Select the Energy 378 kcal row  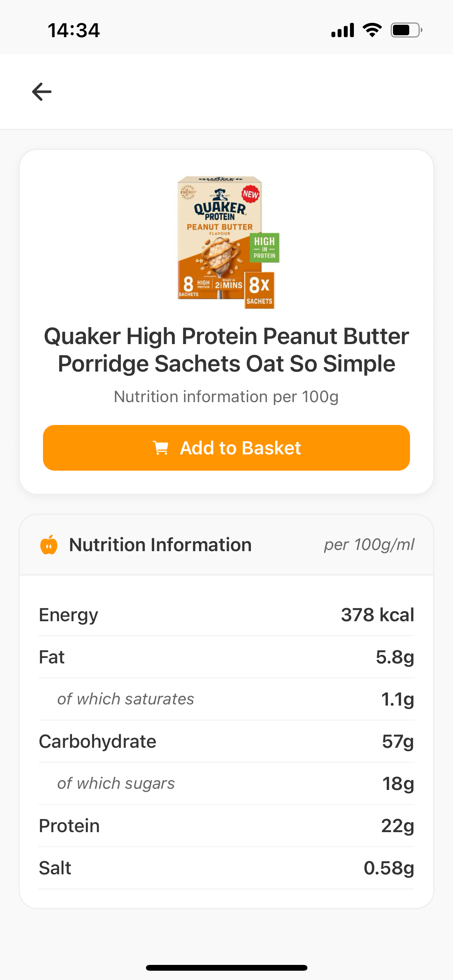tap(226, 615)
